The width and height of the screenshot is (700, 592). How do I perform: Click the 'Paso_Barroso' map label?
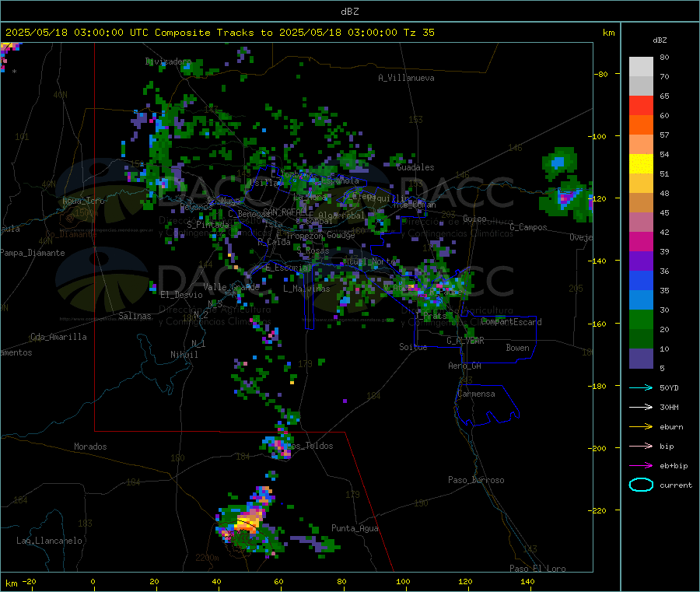click(476, 480)
